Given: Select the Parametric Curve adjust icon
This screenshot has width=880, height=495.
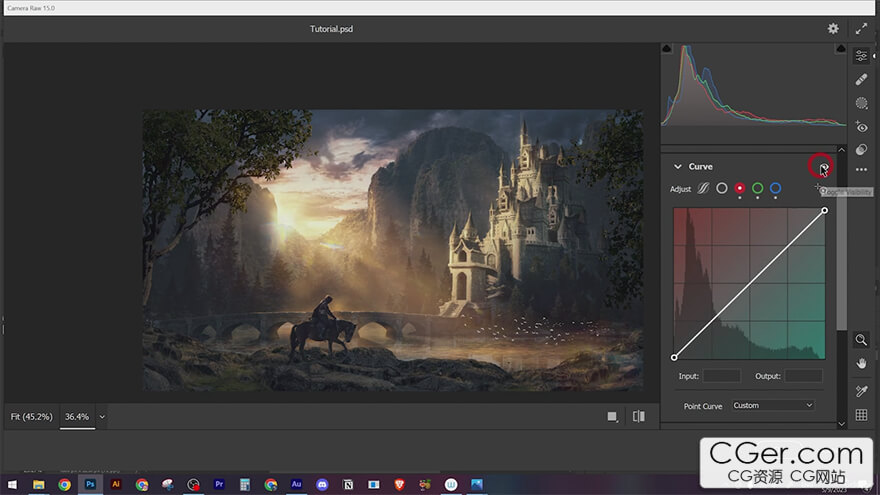Looking at the screenshot, I should coord(703,189).
